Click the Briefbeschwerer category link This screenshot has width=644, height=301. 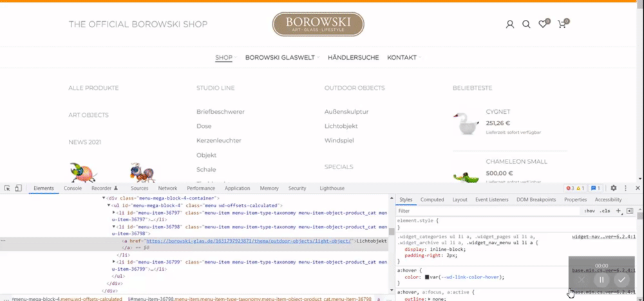220,111
